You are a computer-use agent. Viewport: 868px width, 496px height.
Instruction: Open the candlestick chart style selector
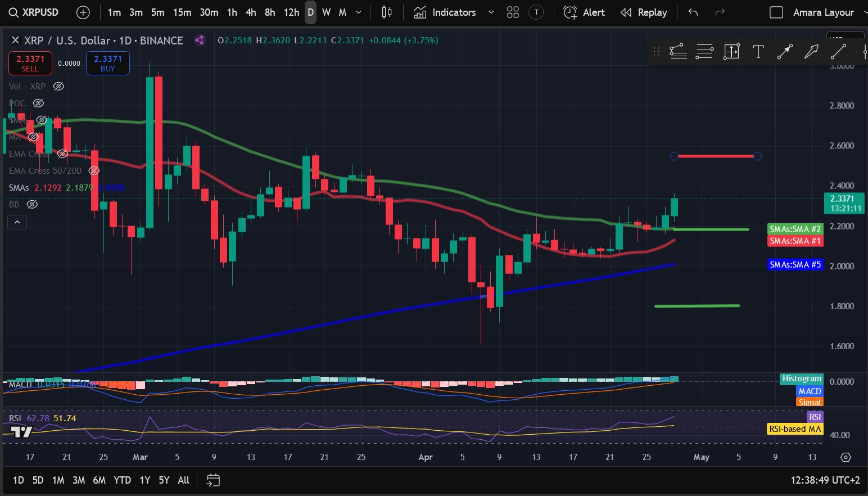pyautogui.click(x=387, y=12)
